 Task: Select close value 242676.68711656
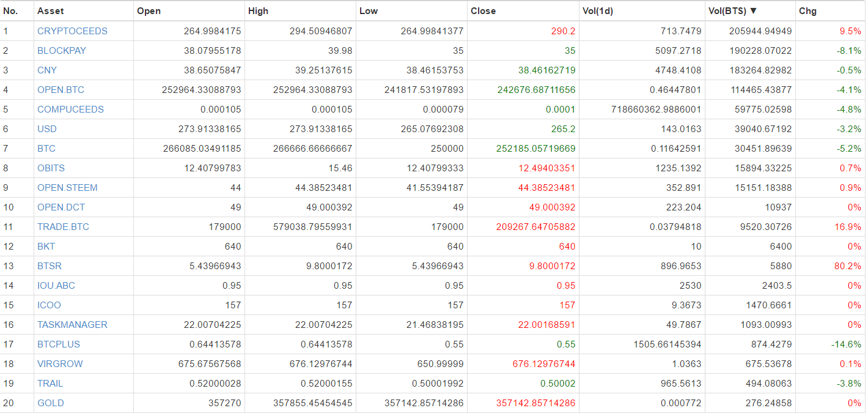537,90
